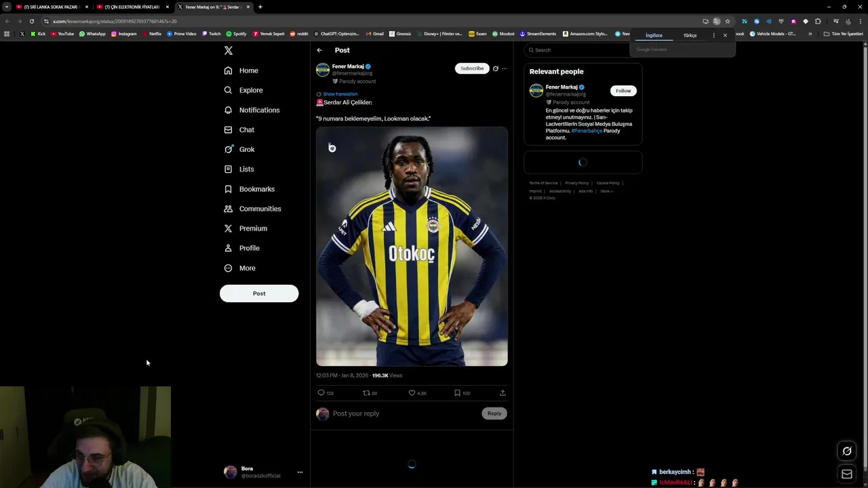This screenshot has height=488, width=868.
Task: Click the Grok explain icon beside Subscribe
Action: tap(496, 68)
